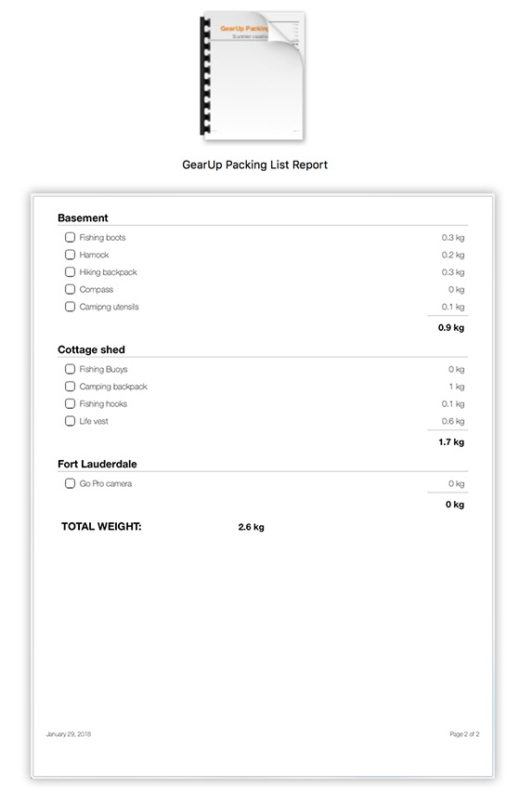
Task: Mark the Fishing Buoys checkbox
Action: coord(70,369)
